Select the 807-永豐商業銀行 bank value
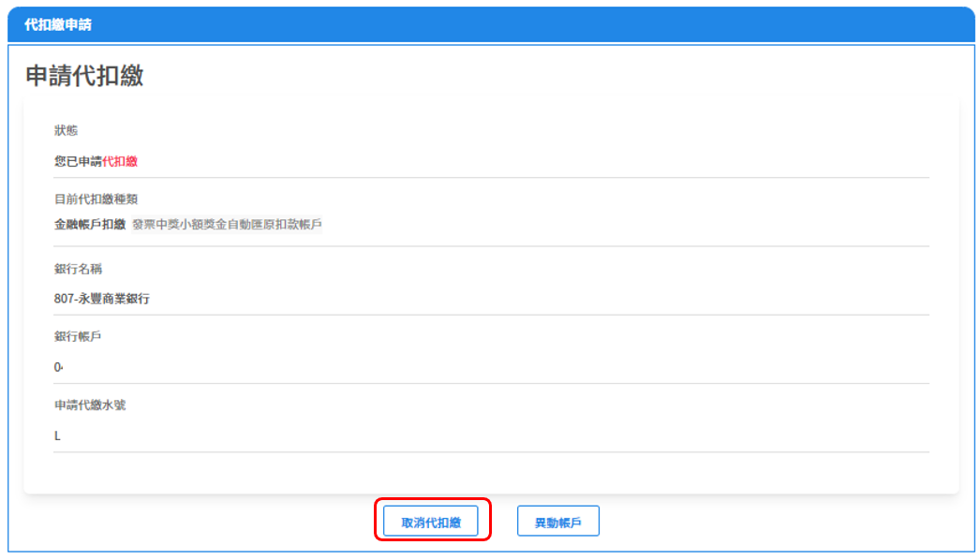This screenshot has width=980, height=560. pos(102,299)
